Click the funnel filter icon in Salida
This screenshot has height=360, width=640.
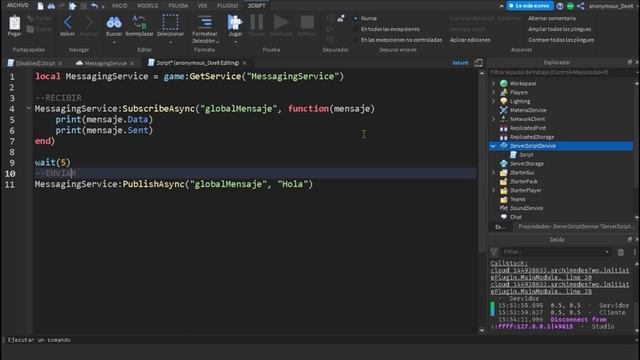pyautogui.click(x=494, y=252)
